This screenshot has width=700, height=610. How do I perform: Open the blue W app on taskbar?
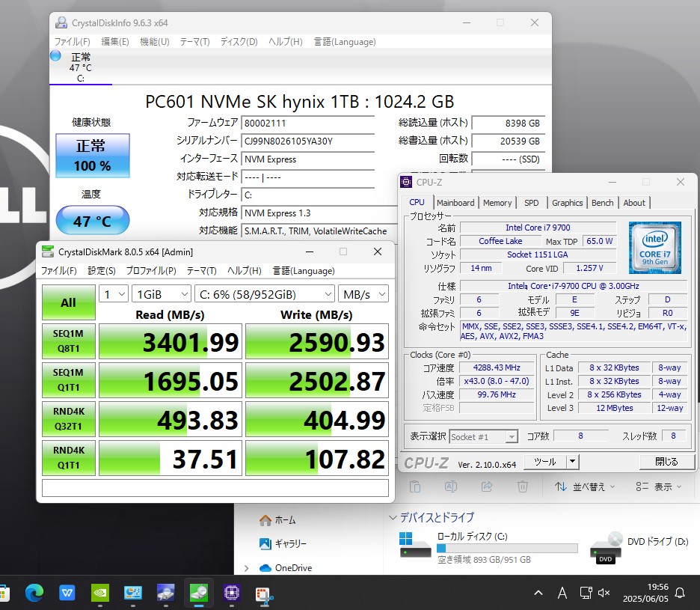67,593
